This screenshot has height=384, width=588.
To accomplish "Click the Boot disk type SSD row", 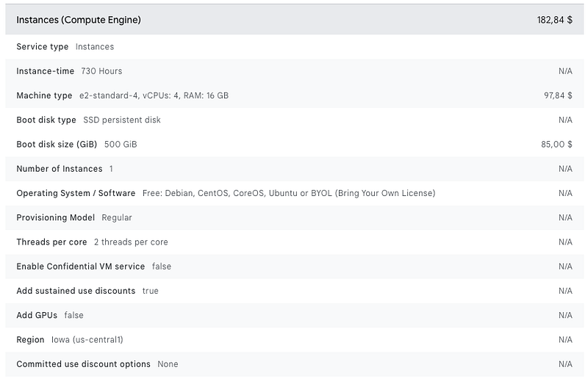I will (295, 120).
